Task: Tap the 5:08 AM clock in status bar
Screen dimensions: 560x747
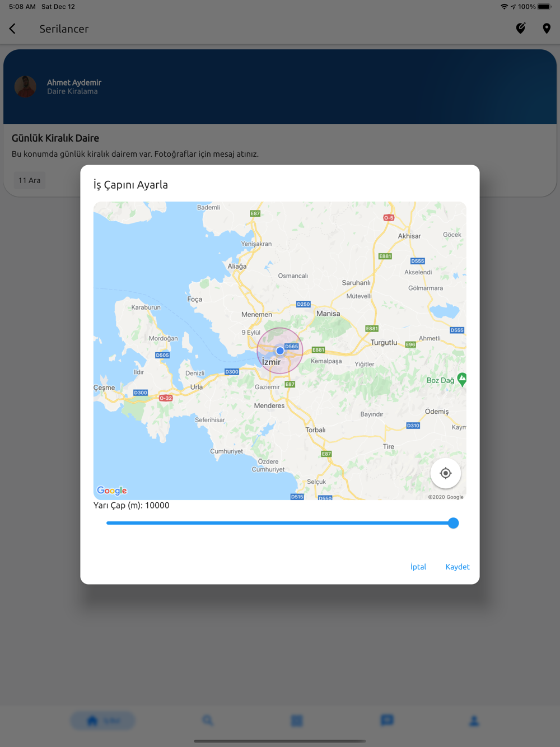Action: [x=22, y=7]
